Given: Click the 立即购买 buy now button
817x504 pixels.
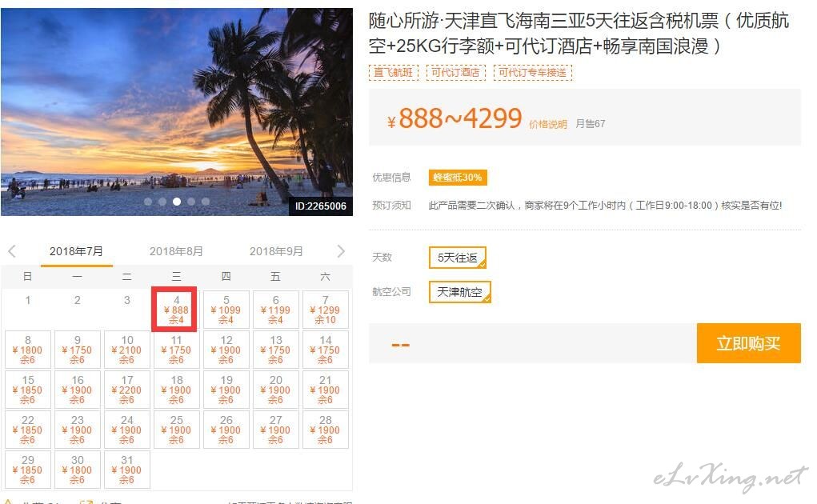Looking at the screenshot, I should point(748,343).
